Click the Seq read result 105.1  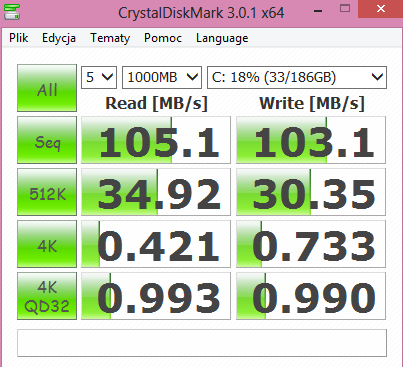click(156, 140)
